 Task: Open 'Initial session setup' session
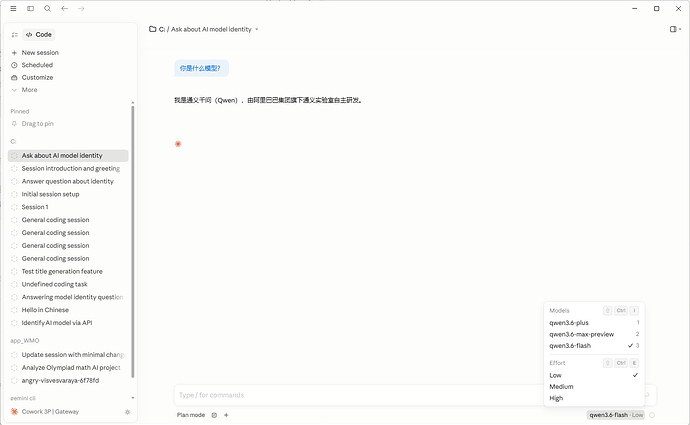pyautogui.click(x=68, y=194)
